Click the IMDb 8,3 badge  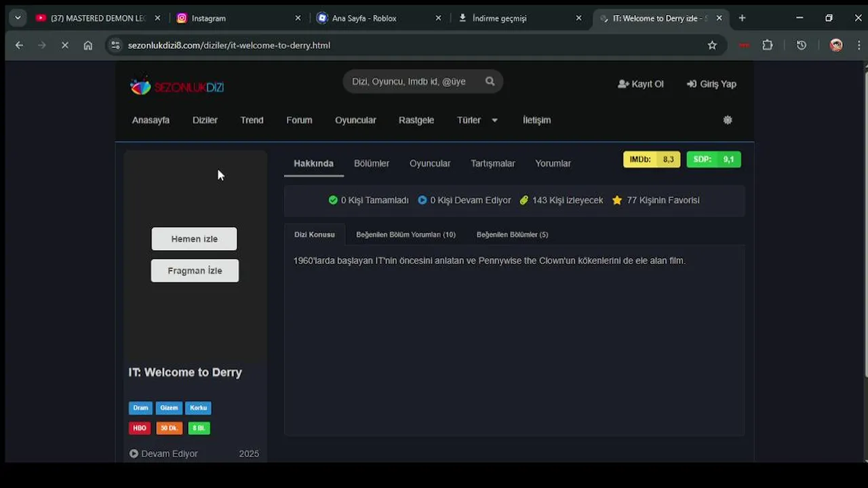click(x=652, y=159)
